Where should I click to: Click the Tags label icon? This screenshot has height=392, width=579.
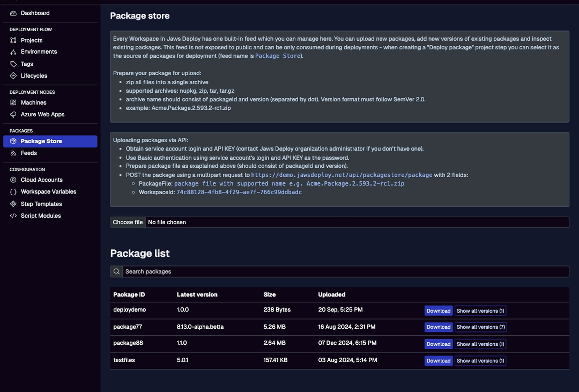[x=13, y=64]
